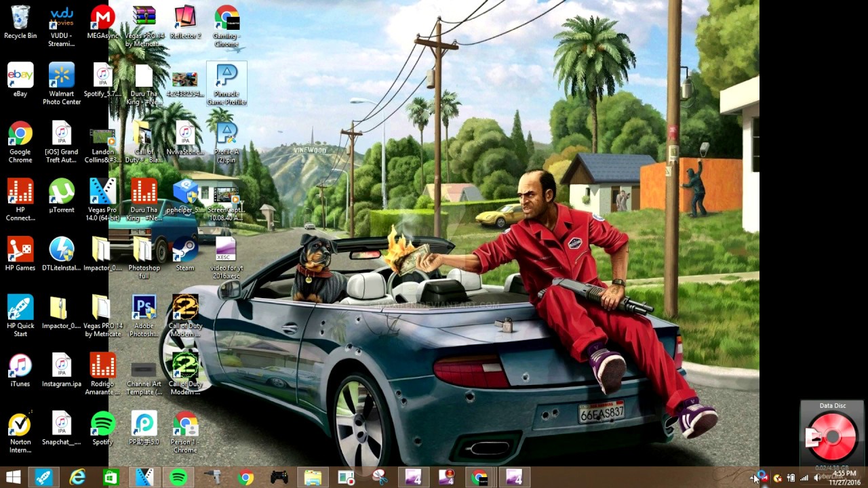This screenshot has height=488, width=868.
Task: Open the eBay desktop shortcut
Action: pyautogui.click(x=20, y=81)
